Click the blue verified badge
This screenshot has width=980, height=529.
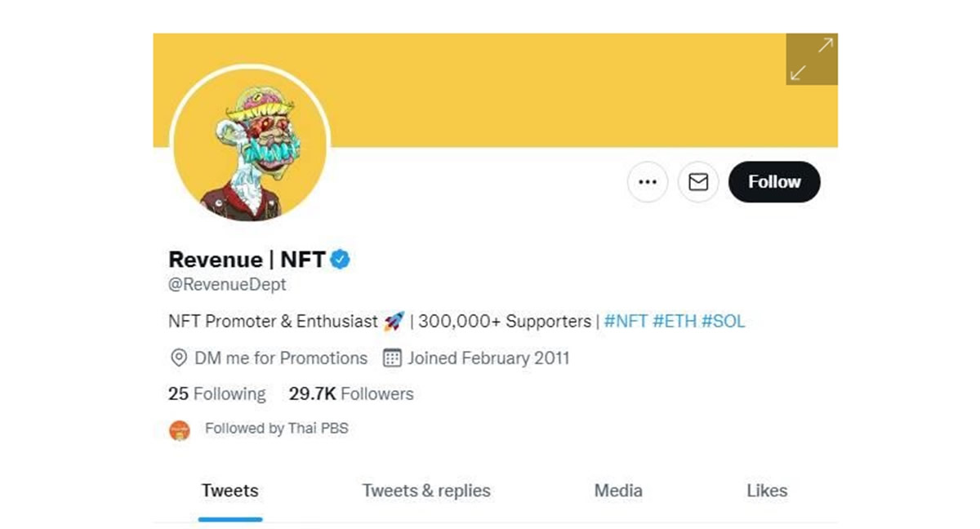[x=341, y=260]
